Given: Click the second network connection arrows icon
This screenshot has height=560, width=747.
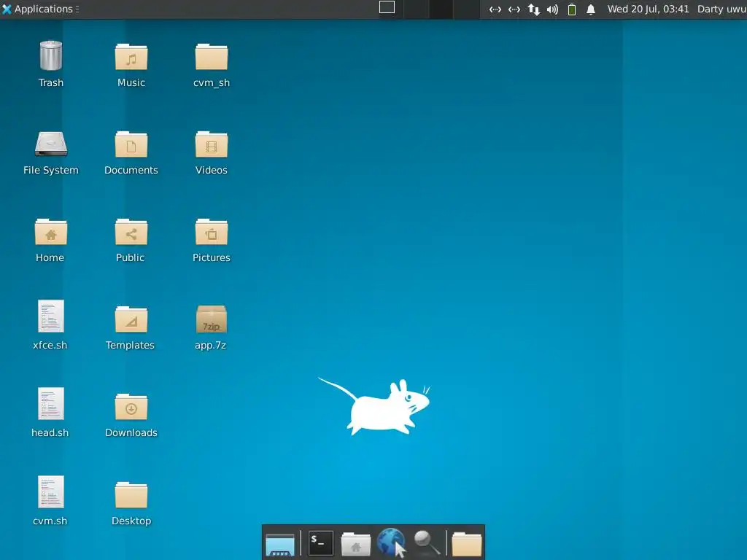Looking at the screenshot, I should pos(514,9).
